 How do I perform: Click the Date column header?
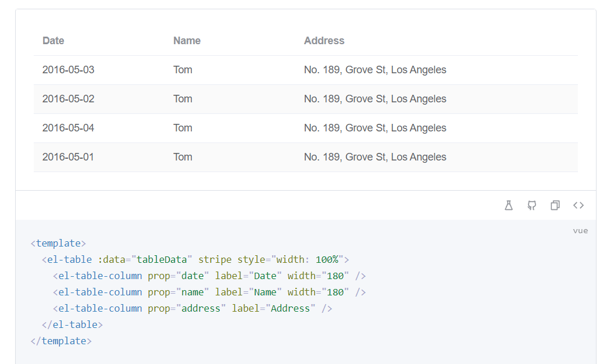[53, 41]
